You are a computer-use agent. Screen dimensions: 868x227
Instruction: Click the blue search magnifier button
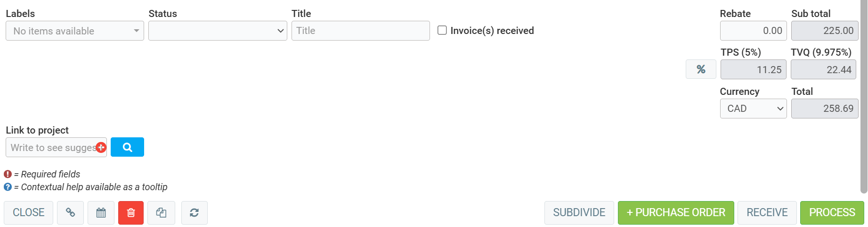point(127,147)
